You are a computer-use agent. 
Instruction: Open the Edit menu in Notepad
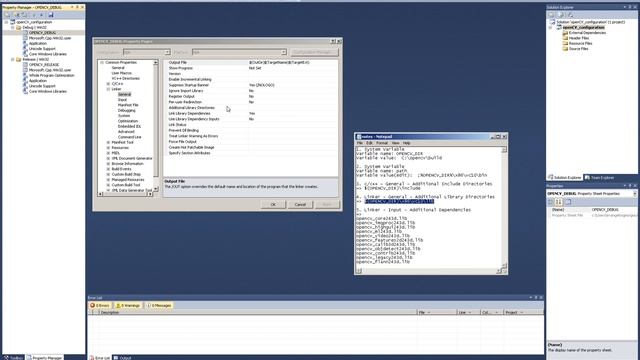coord(369,143)
